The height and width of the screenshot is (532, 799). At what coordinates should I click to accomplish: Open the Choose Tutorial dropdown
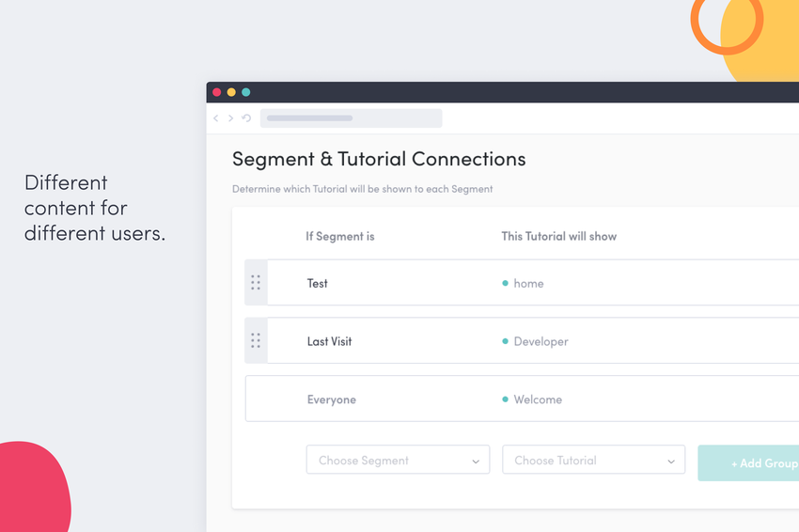pyautogui.click(x=594, y=460)
